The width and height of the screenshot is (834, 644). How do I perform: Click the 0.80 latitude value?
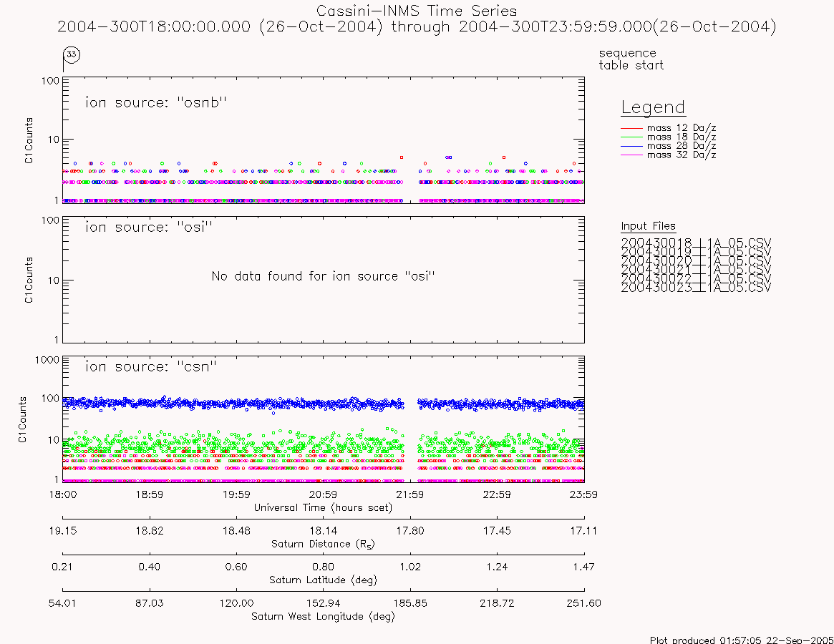click(324, 567)
